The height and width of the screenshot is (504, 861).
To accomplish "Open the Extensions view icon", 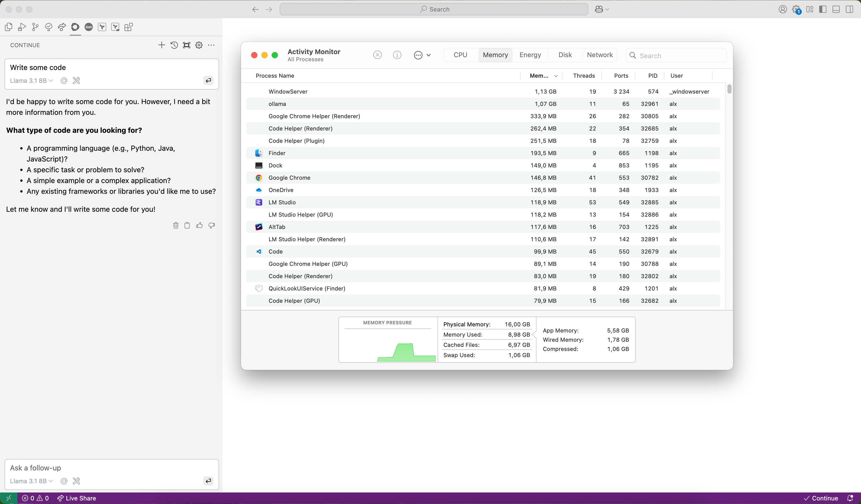I will [x=128, y=27].
